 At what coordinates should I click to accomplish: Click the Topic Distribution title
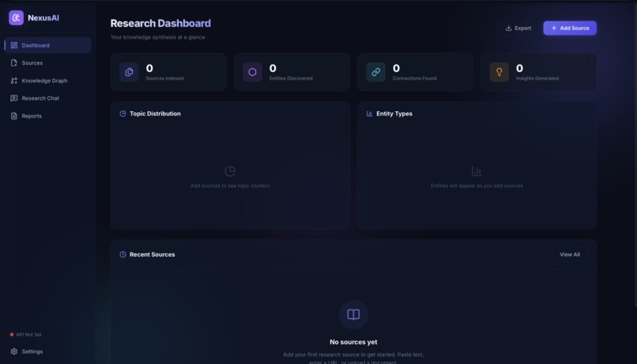tap(155, 114)
